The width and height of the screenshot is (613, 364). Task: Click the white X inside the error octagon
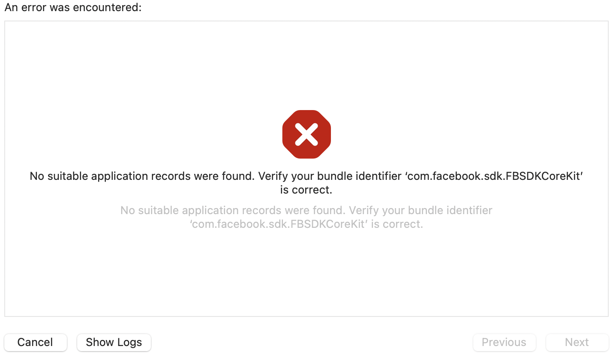306,134
